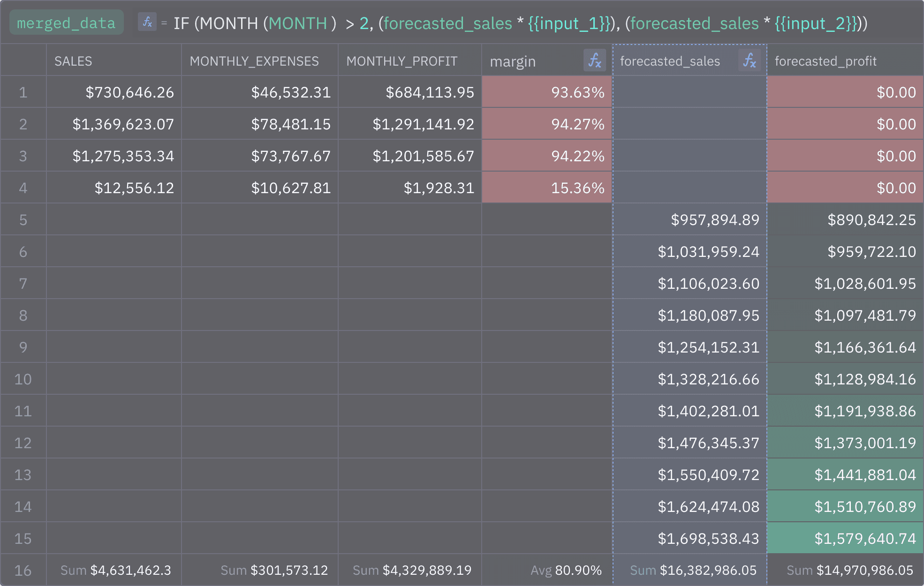Click forecasted profit cell $1,373,001.19
The height and width of the screenshot is (586, 924).
pos(845,443)
